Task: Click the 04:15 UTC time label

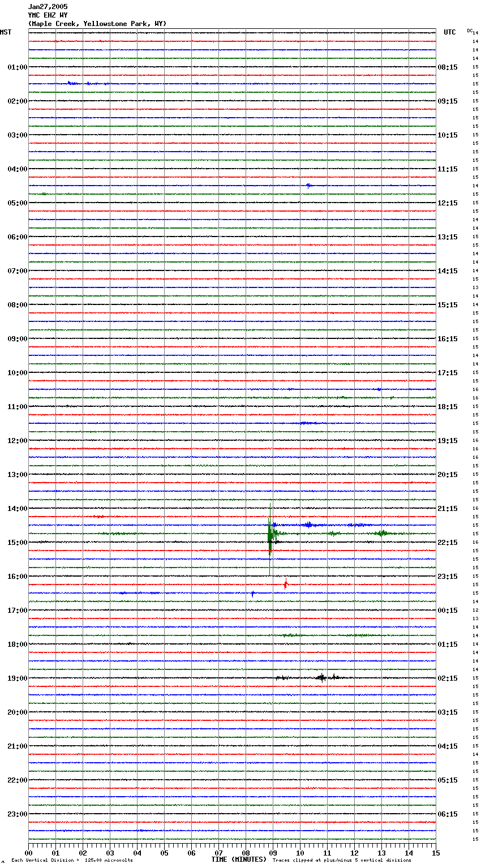Action: click(448, 746)
